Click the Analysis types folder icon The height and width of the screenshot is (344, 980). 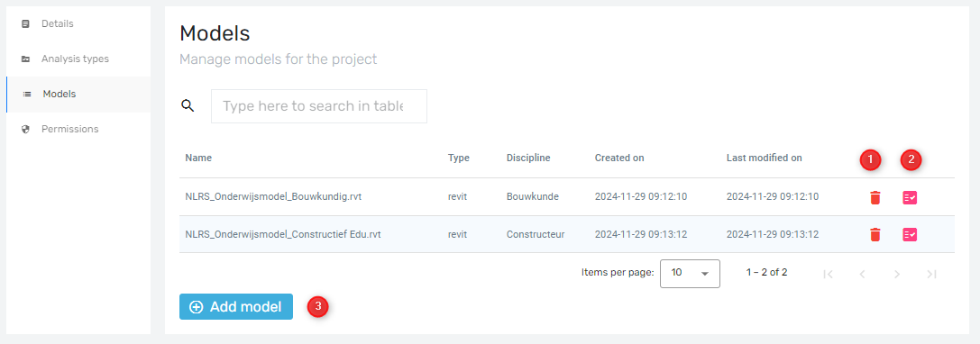click(x=25, y=59)
